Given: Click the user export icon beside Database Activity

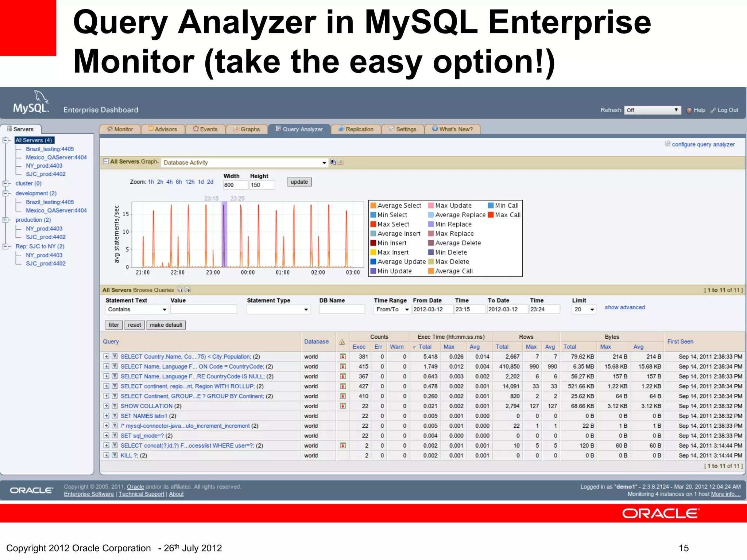Looking at the screenshot, I should point(333,162).
